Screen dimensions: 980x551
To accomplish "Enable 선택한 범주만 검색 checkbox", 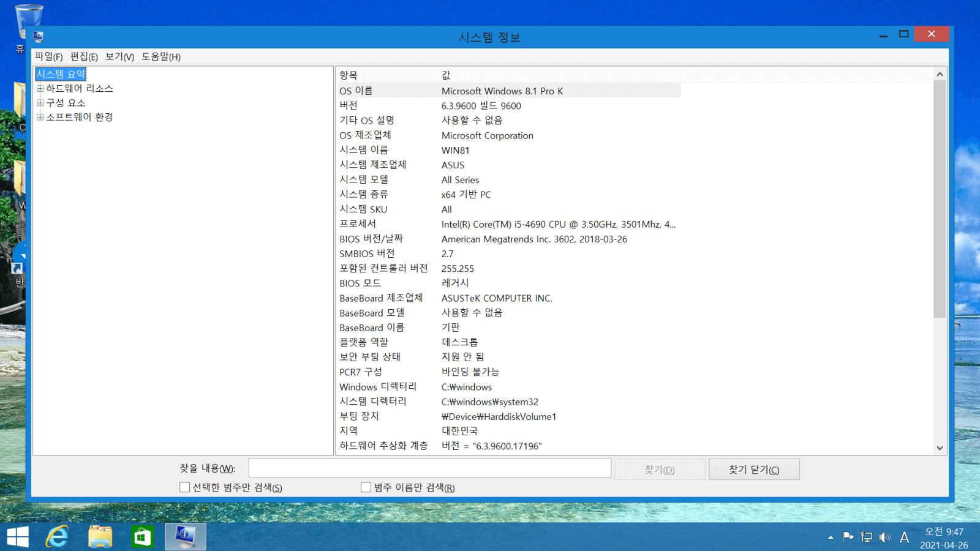I will 184,487.
